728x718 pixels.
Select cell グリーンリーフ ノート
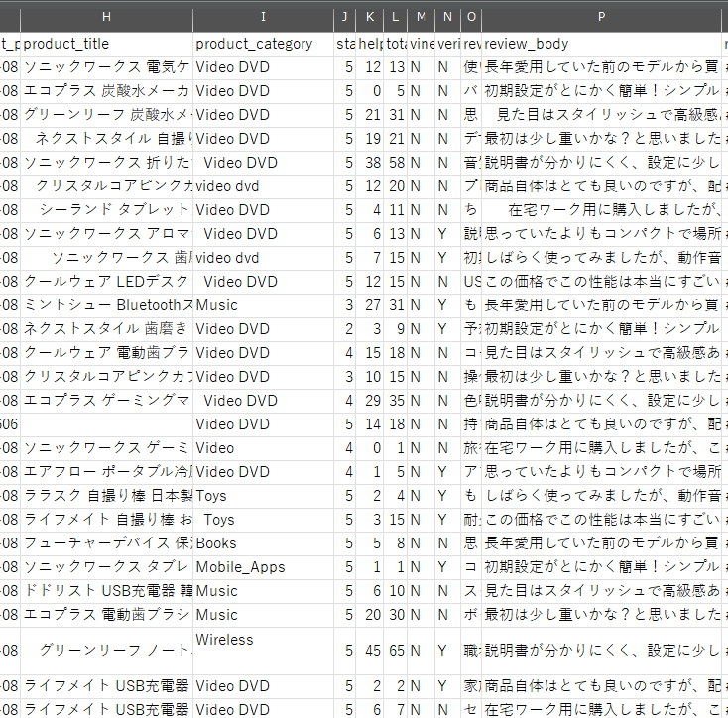coord(106,651)
